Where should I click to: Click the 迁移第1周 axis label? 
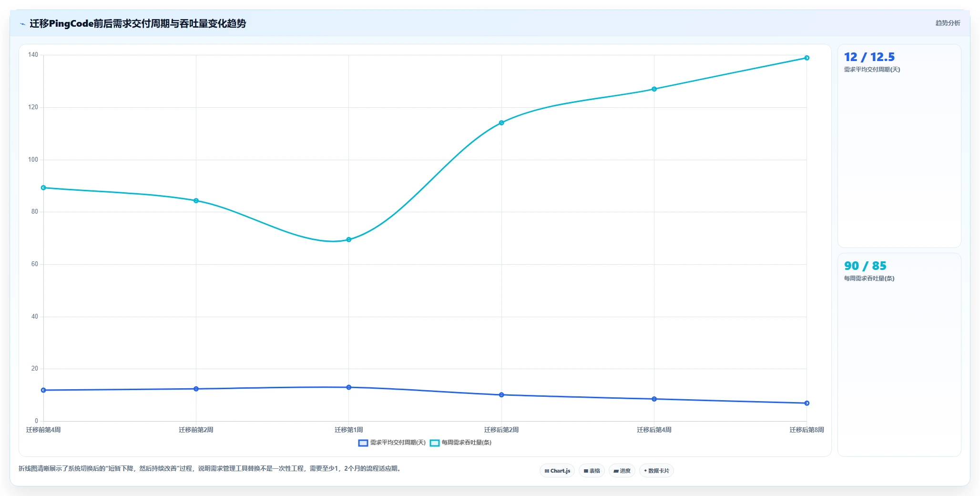click(349, 430)
